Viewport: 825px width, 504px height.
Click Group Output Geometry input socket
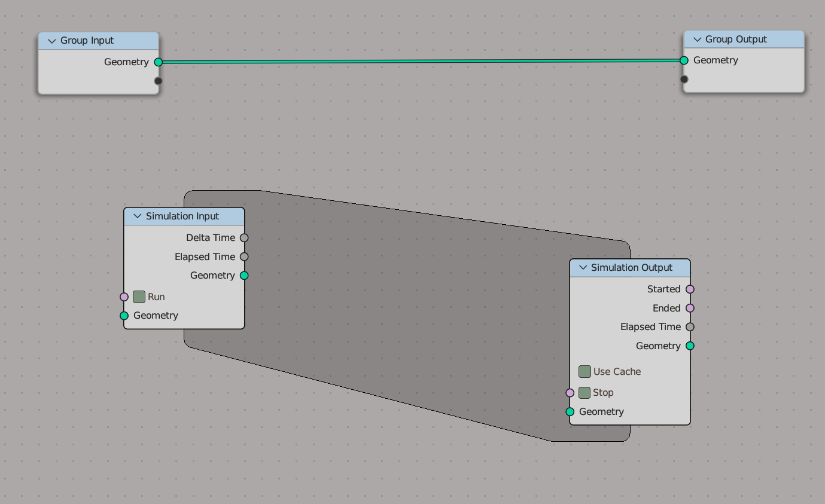point(684,60)
